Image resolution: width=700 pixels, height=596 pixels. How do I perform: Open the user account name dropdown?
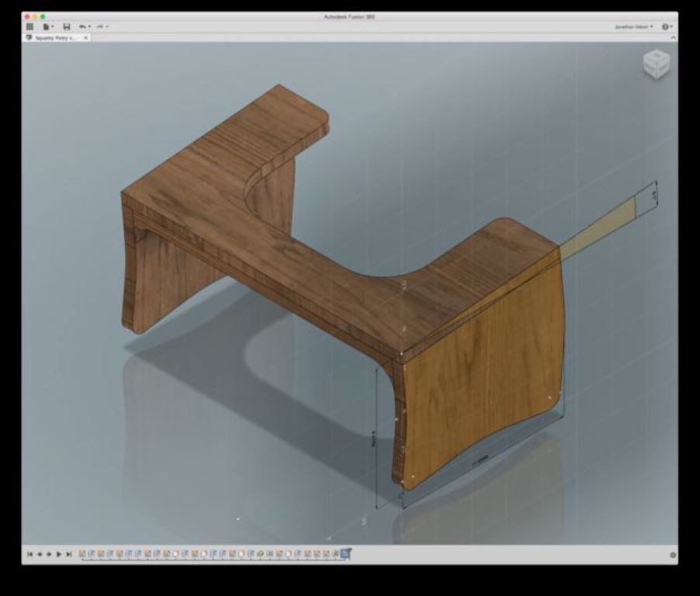click(633, 26)
